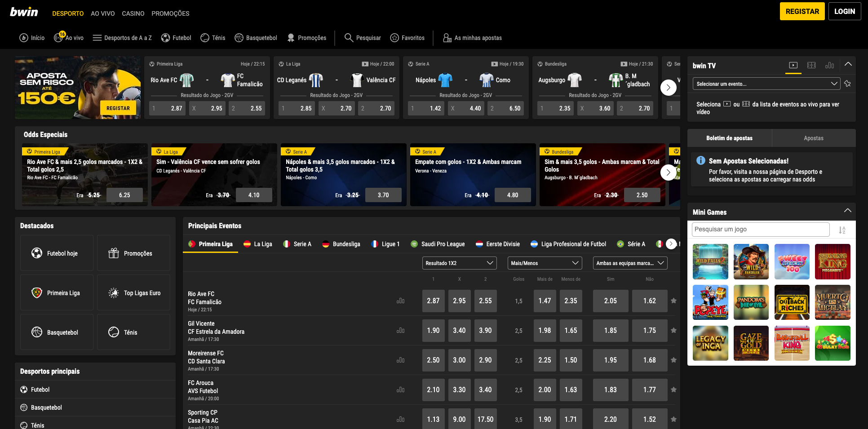Image resolution: width=868 pixels, height=429 pixels.
Task: Open stats for Moreirense FC match
Action: (400, 360)
